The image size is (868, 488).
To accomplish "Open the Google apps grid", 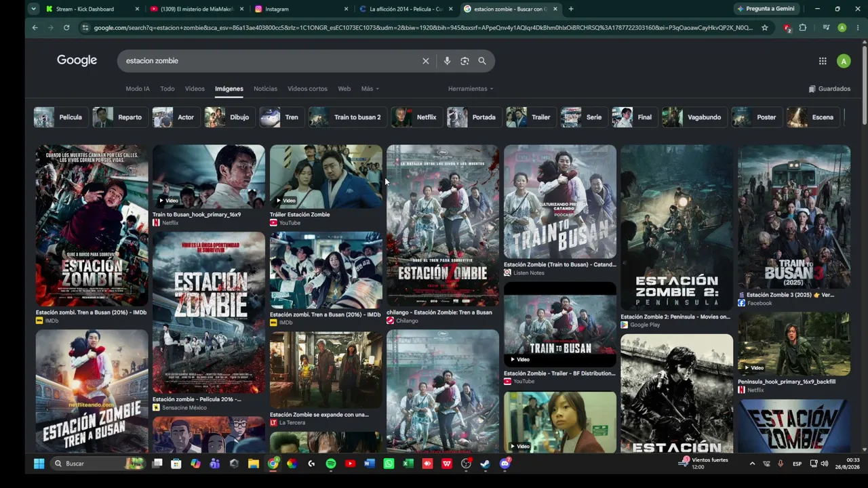I will tap(823, 61).
